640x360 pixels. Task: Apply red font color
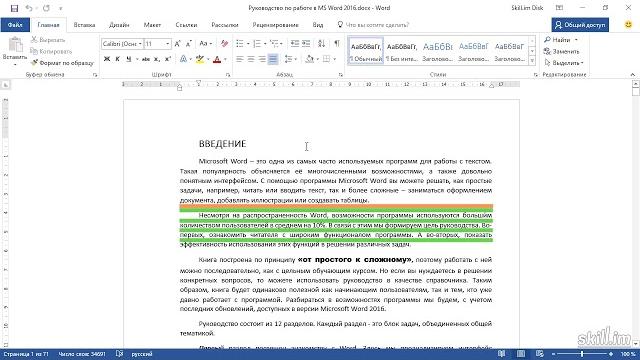(x=217, y=60)
